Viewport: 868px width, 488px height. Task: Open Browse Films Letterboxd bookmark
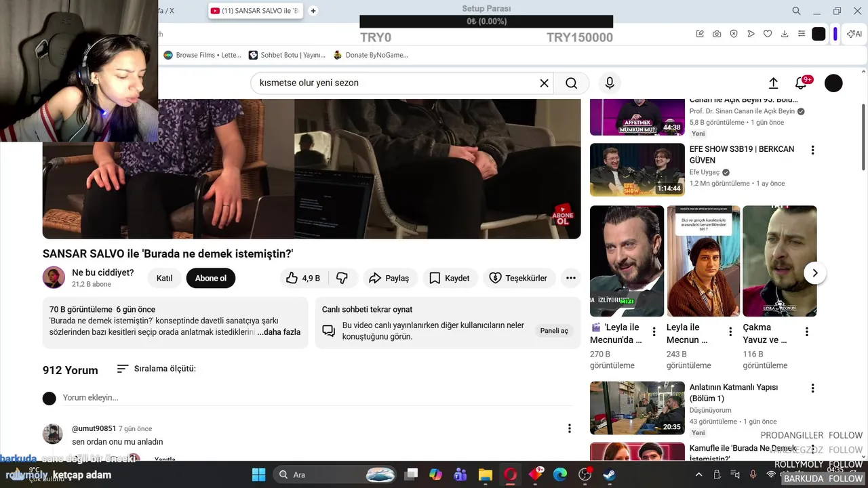[x=202, y=55]
